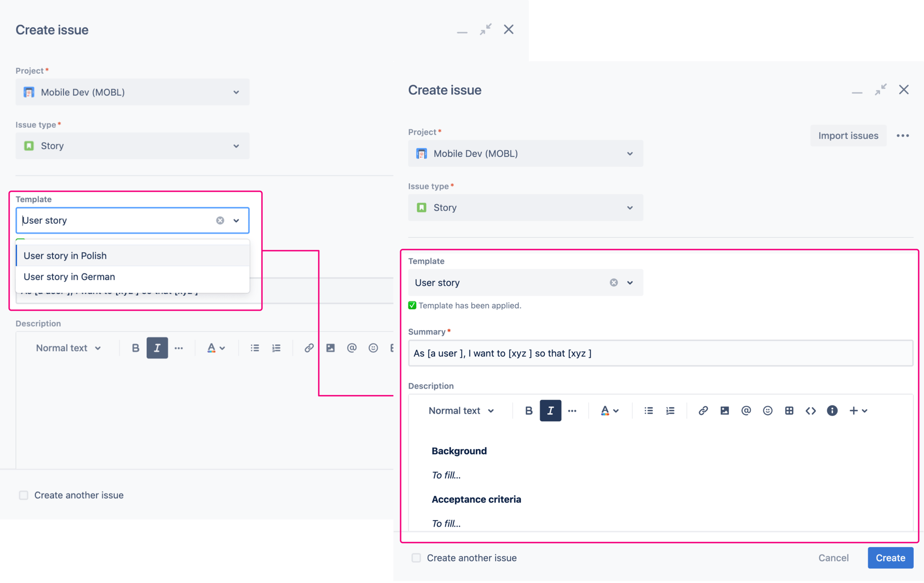Disable italic formatting in Description editor
This screenshot has width=924, height=583.
point(550,411)
